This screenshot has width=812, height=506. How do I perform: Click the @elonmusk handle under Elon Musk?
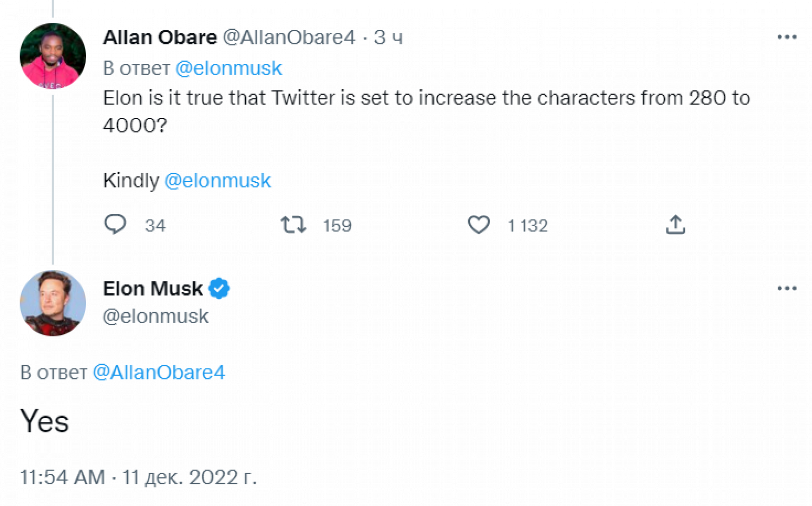pyautogui.click(x=155, y=316)
